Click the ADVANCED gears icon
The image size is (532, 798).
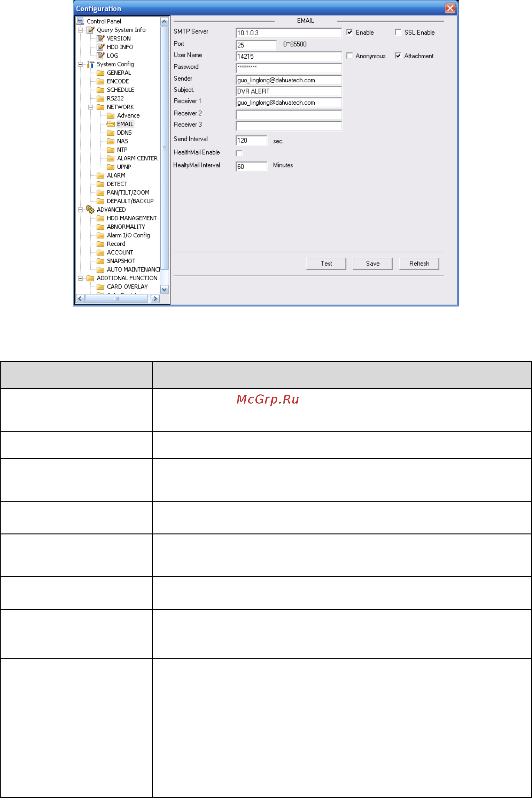tap(90, 210)
